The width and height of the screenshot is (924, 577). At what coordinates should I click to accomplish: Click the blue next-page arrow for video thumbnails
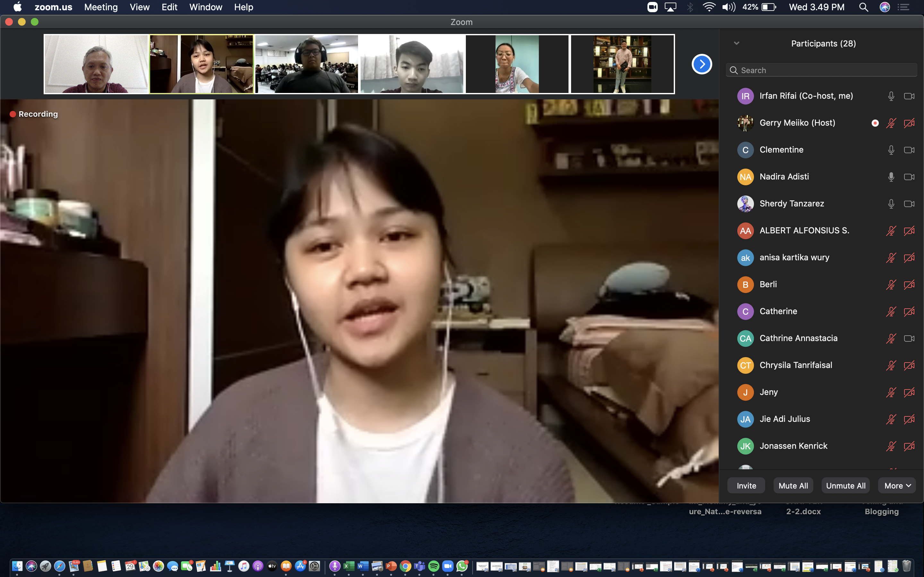pyautogui.click(x=701, y=64)
